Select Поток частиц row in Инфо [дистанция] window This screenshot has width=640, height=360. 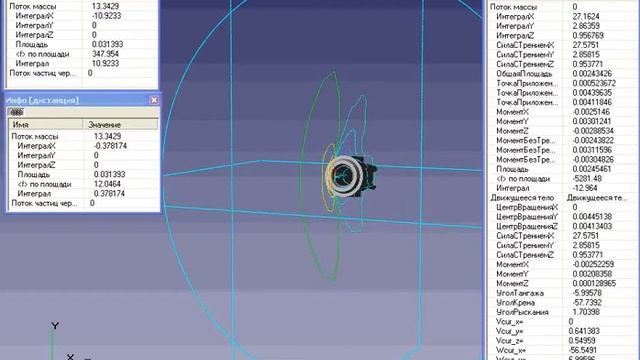click(83, 203)
